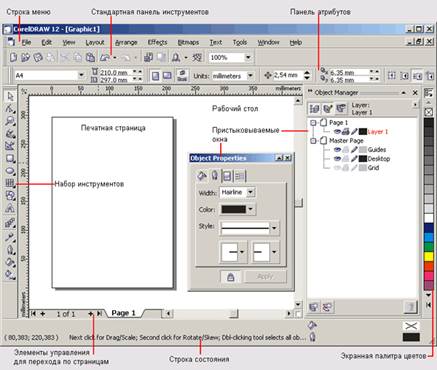Toggle visibility eye of Layer 1

(x=337, y=132)
